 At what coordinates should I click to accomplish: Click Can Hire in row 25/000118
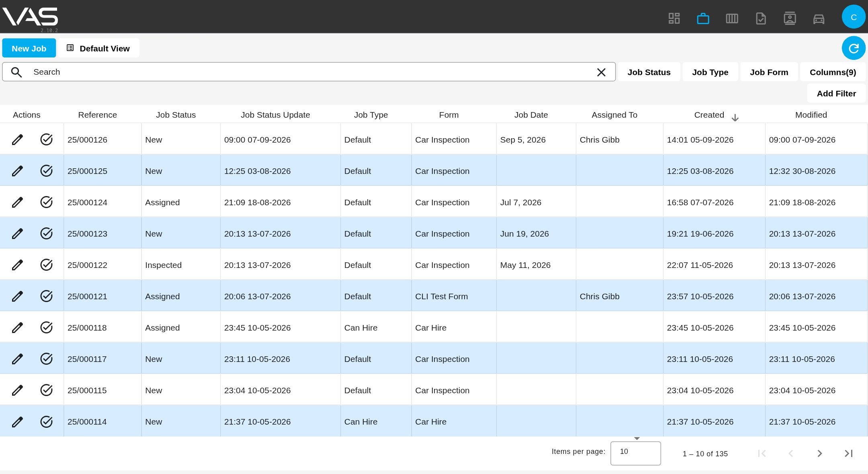pyautogui.click(x=361, y=328)
